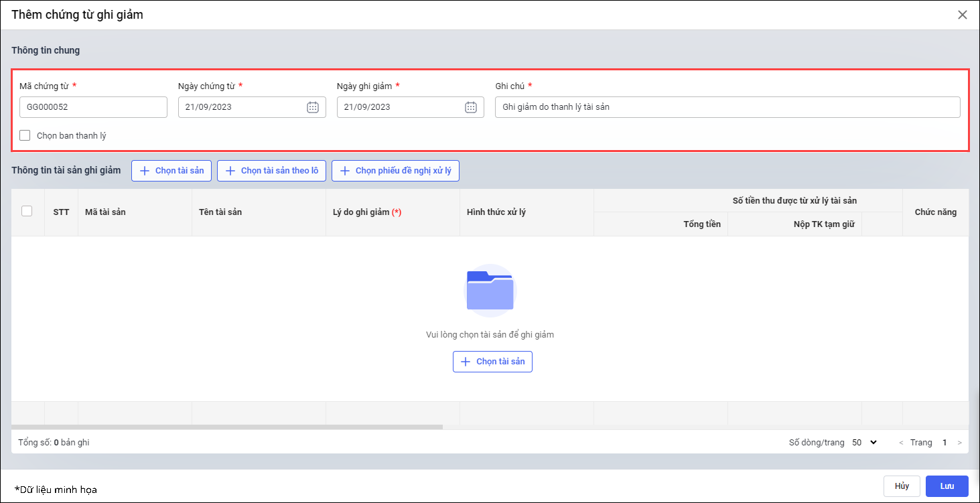The image size is (980, 503).
Task: Open the Ngày chứng từ calendar picker
Action: coord(313,107)
